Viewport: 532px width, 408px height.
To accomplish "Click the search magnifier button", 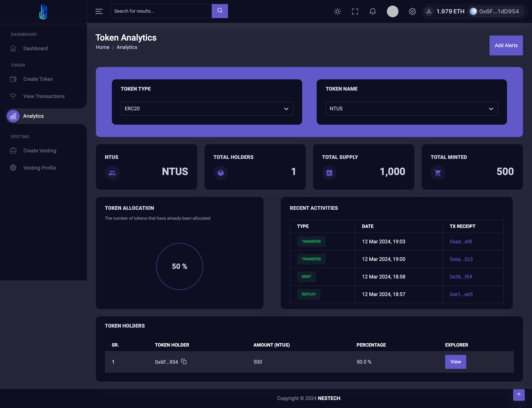I will point(219,11).
